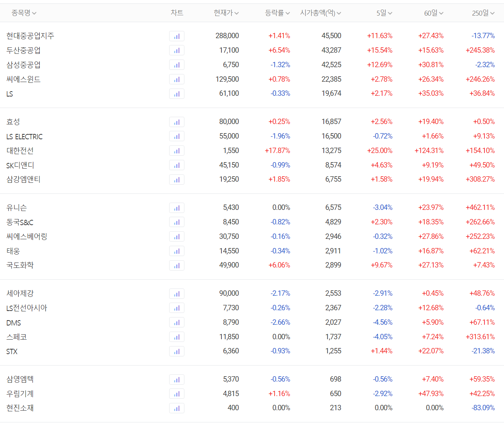Open chart icon for 세아제강
This screenshot has width=504, height=427.
177,294
